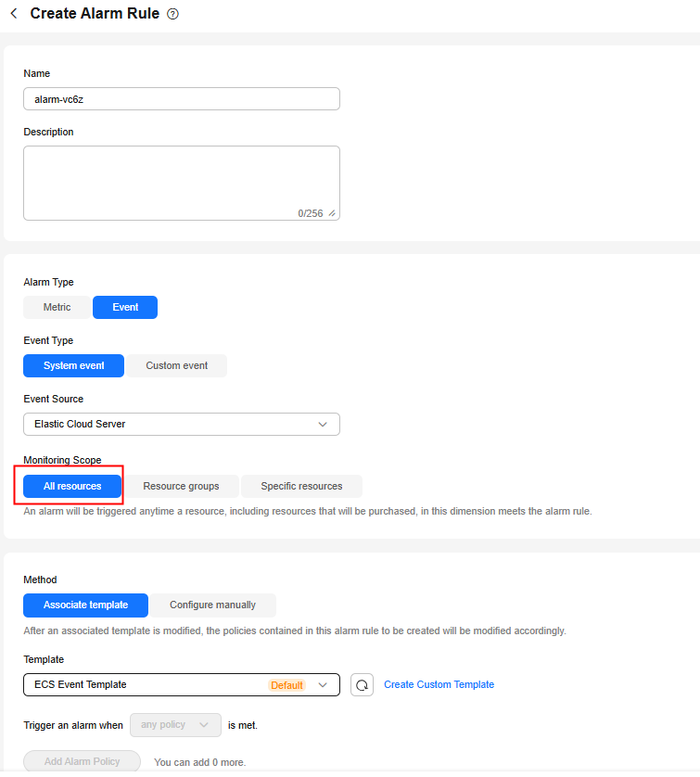The image size is (700, 777).
Task: Switch to Resource groups scope
Action: point(181,486)
